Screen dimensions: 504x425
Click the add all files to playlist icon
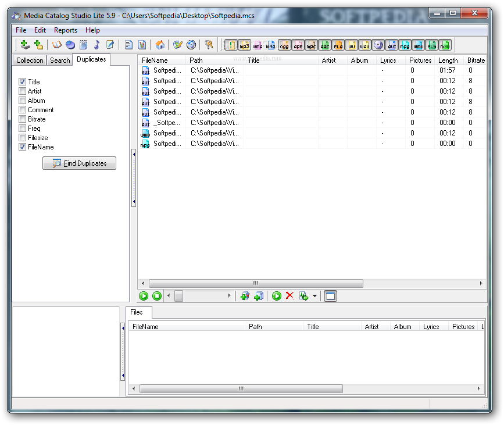[x=259, y=296]
